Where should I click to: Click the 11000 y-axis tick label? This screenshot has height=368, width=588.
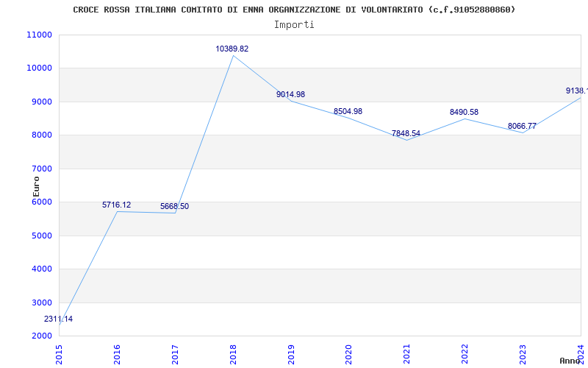[x=39, y=35]
